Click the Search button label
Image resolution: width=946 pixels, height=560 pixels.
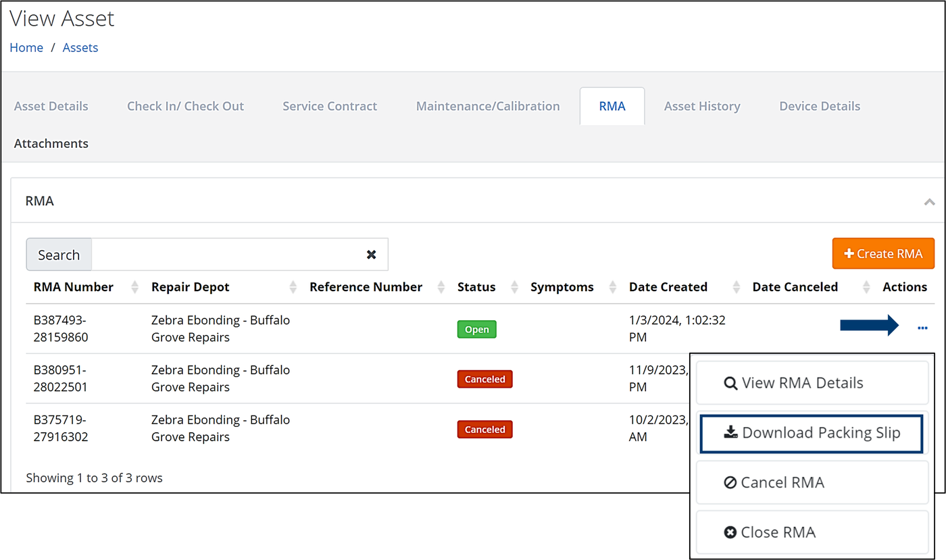[x=59, y=255]
